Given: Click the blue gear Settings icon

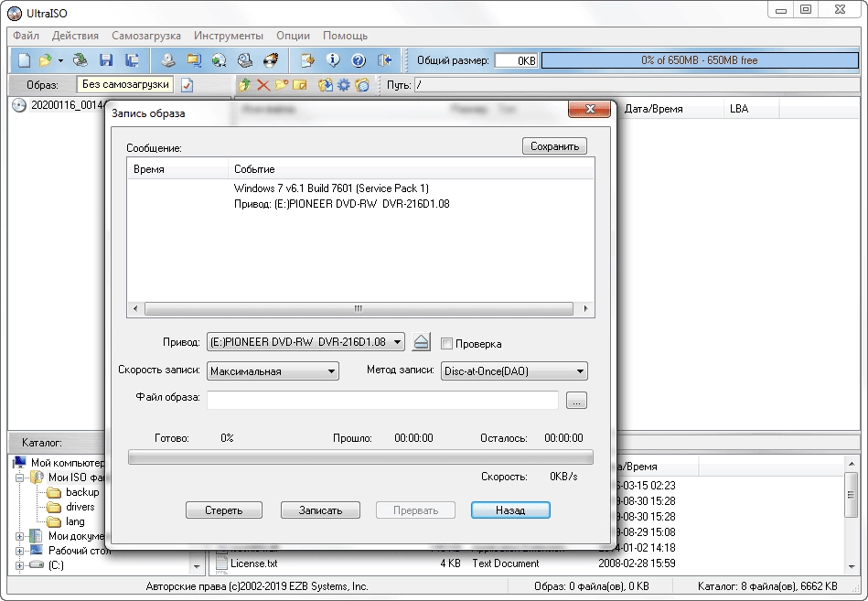Looking at the screenshot, I should [344, 85].
